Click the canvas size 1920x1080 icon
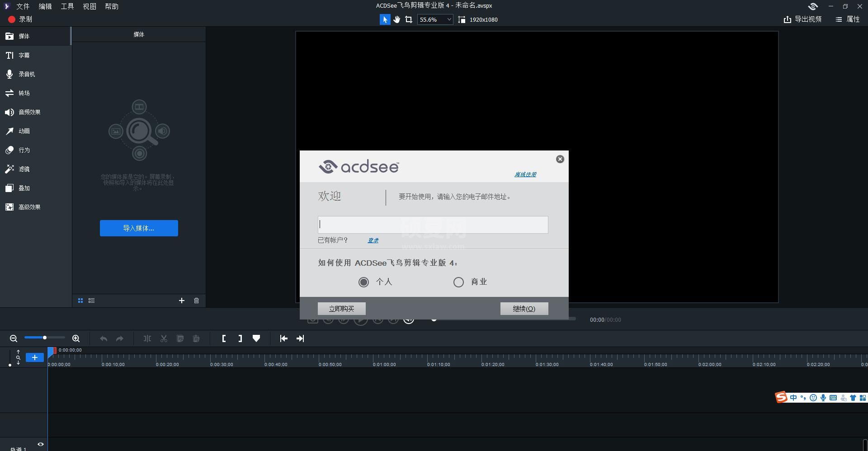 pos(461,19)
